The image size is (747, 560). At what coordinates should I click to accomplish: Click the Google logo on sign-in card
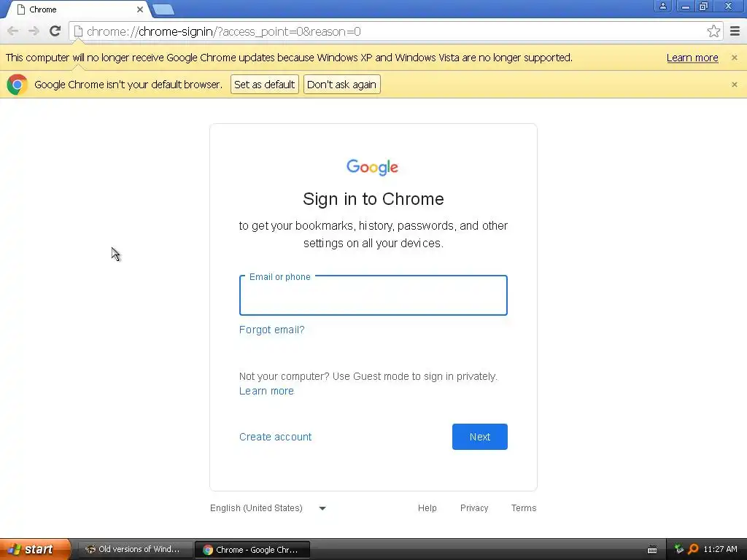coord(373,167)
